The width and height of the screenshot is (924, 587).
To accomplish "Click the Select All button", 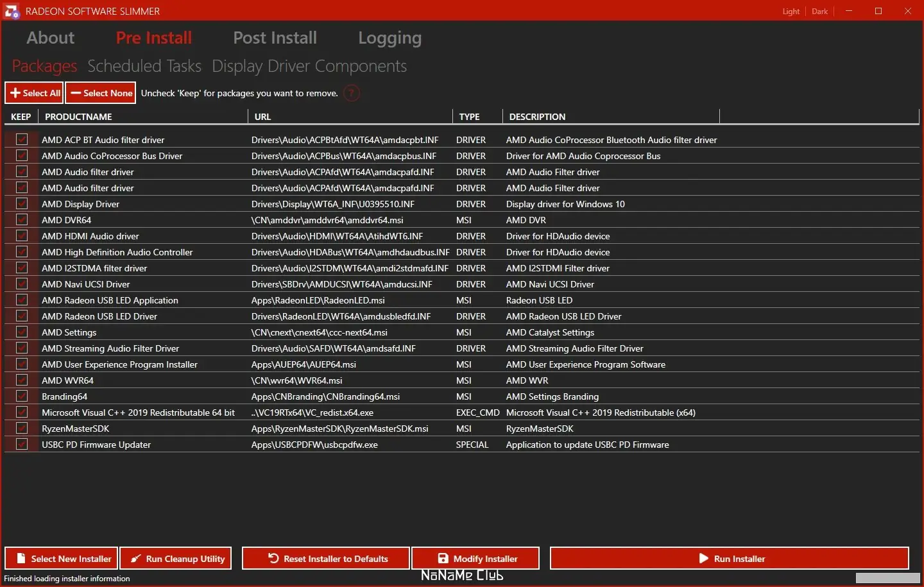I will 34,93.
